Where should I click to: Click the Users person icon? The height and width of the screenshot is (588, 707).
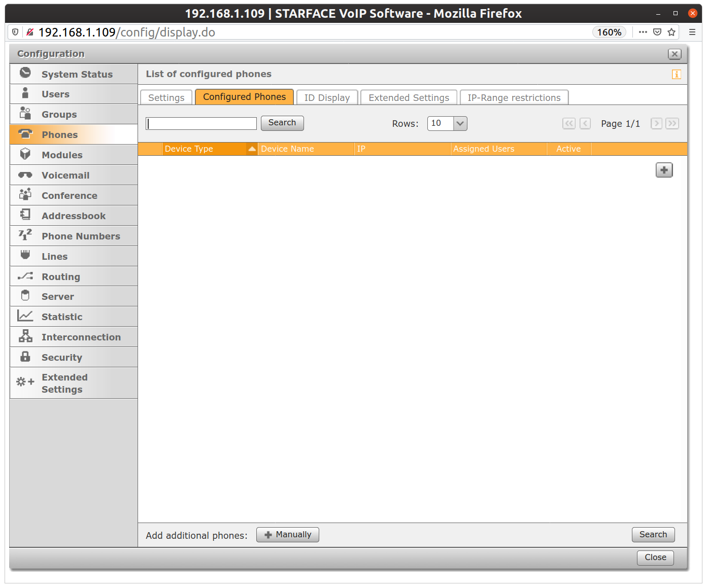pyautogui.click(x=25, y=93)
